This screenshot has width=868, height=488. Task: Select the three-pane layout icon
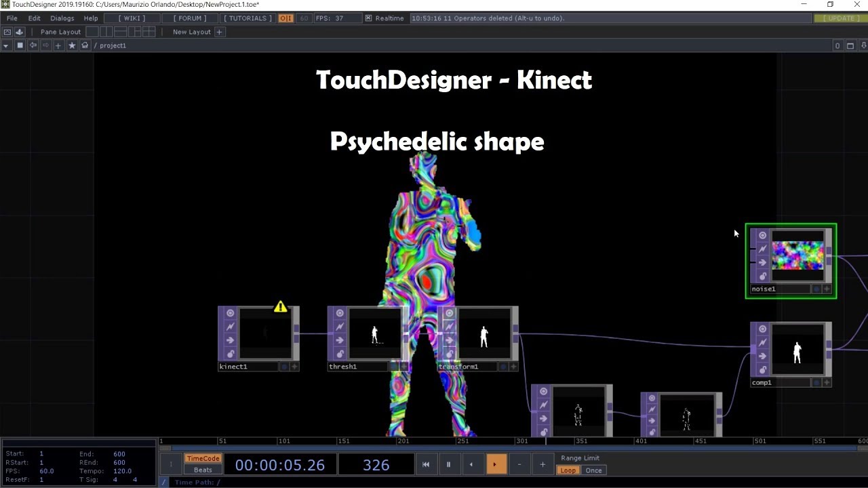pyautogui.click(x=135, y=32)
